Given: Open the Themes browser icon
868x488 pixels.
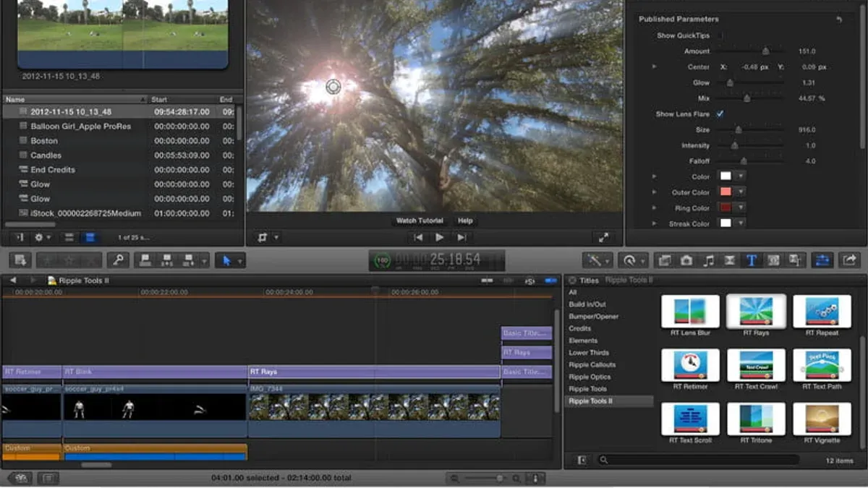Looking at the screenshot, I should pos(795,260).
